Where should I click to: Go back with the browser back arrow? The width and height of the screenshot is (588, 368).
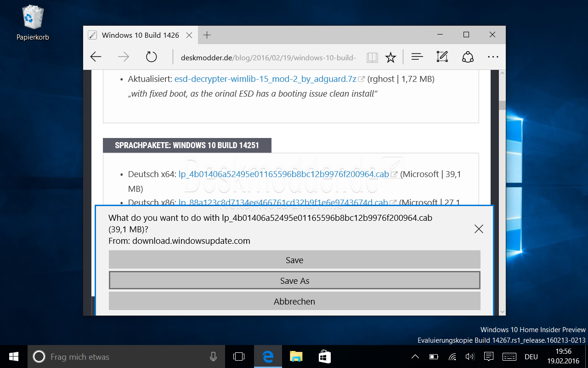click(x=96, y=57)
